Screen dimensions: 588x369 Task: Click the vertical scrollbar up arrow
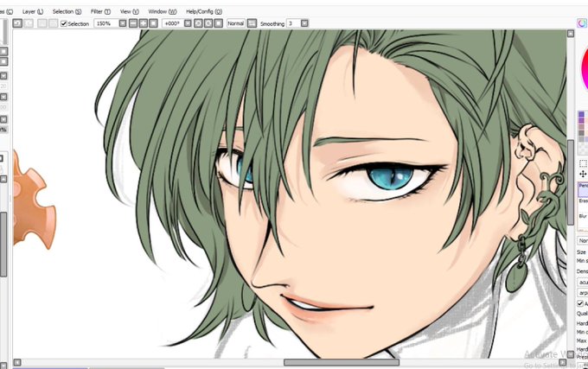pyautogui.click(x=571, y=34)
